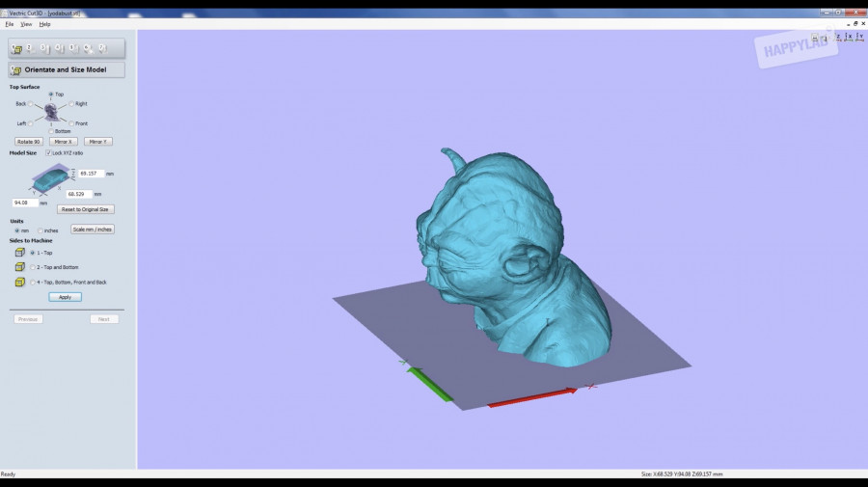Click the four-side machining cube icon

pyautogui.click(x=20, y=282)
